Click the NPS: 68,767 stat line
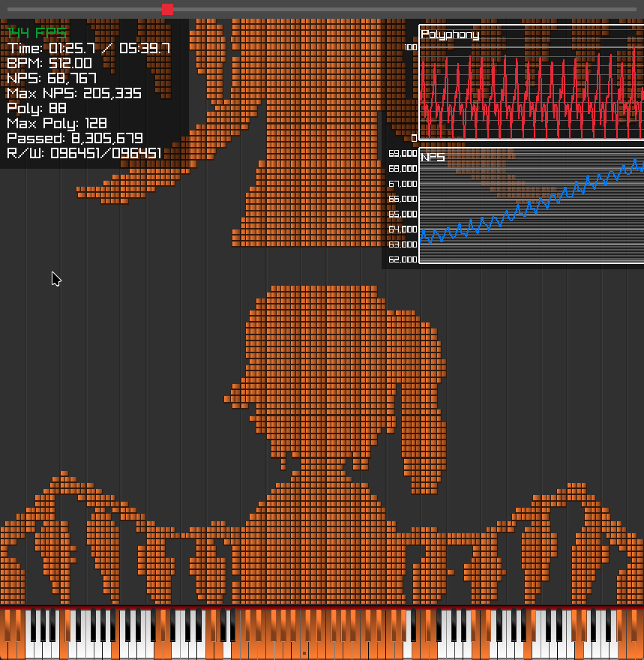 pos(52,79)
